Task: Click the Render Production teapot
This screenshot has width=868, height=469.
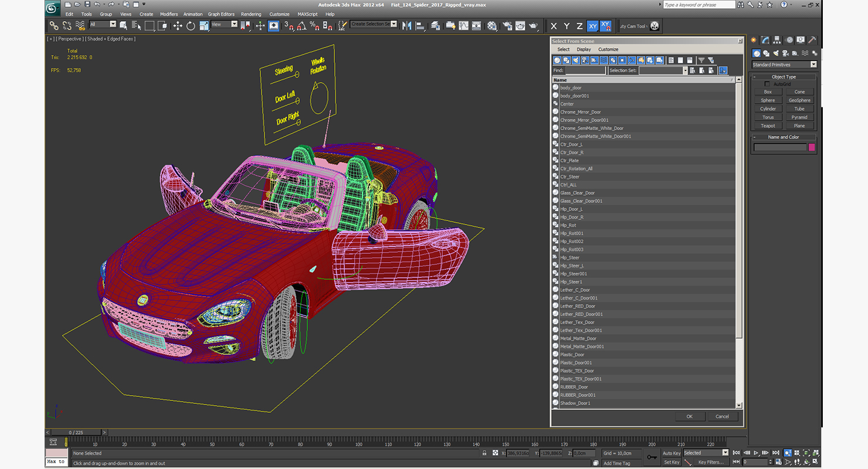Action: [533, 26]
